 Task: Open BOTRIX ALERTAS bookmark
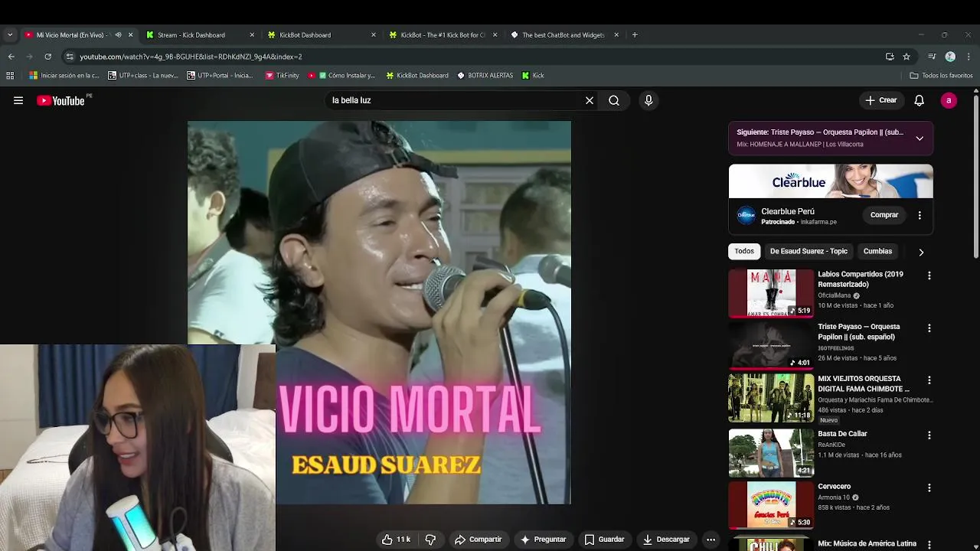pos(485,76)
